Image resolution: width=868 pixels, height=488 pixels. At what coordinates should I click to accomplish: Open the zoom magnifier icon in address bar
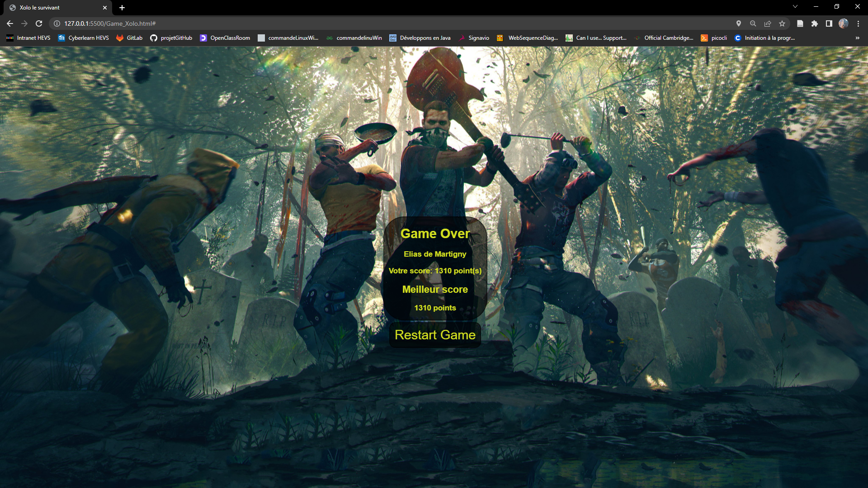(753, 23)
